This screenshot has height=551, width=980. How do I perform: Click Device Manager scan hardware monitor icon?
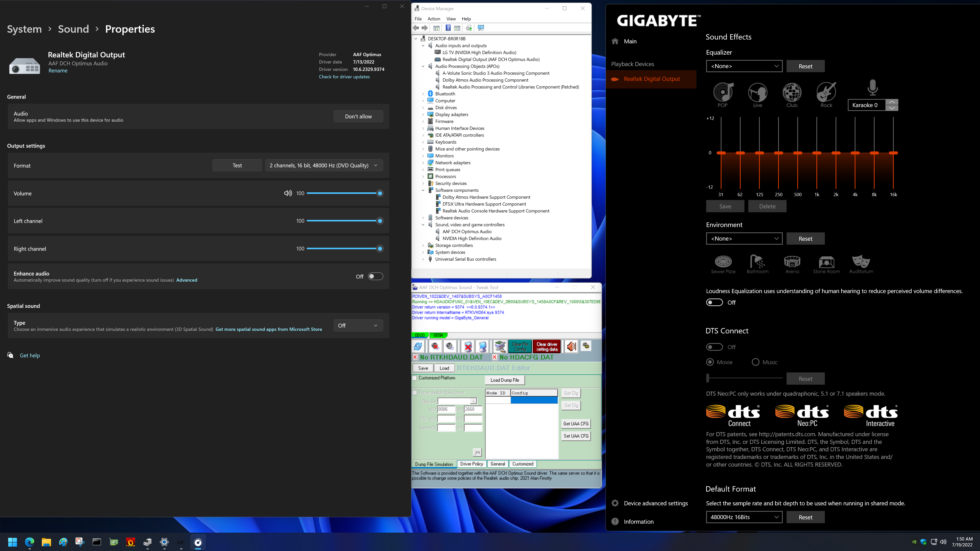click(481, 28)
